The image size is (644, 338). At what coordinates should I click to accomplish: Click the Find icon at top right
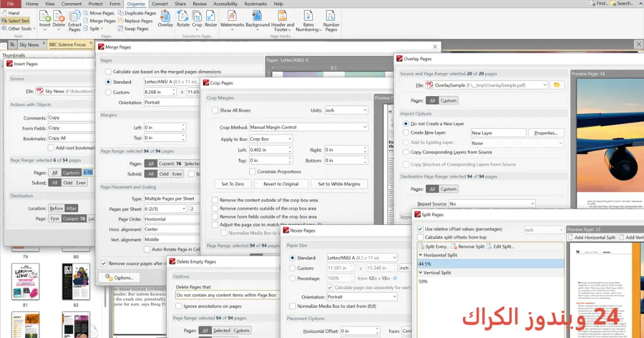tap(599, 3)
